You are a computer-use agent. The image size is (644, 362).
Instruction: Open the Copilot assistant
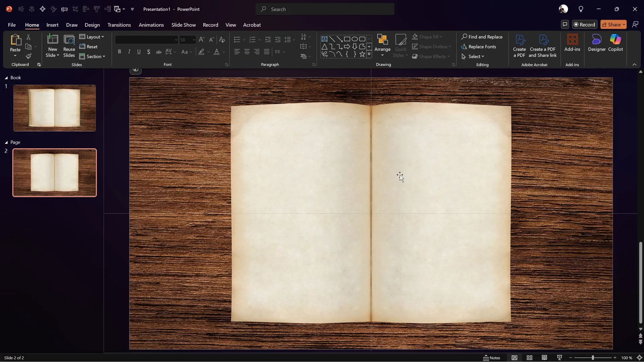pos(615,43)
